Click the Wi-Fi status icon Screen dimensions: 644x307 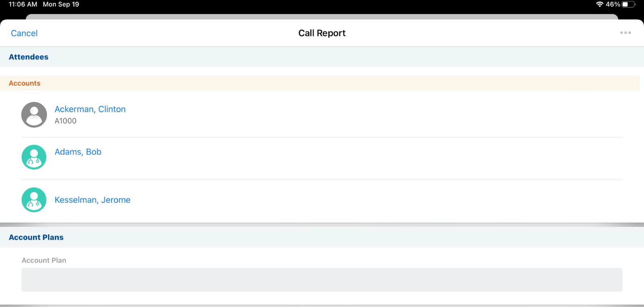pos(599,4)
